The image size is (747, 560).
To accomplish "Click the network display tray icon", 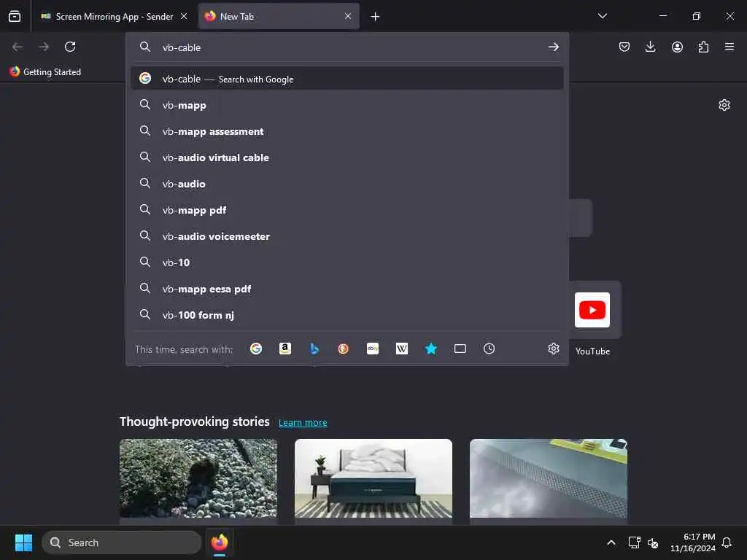I will pos(634,542).
